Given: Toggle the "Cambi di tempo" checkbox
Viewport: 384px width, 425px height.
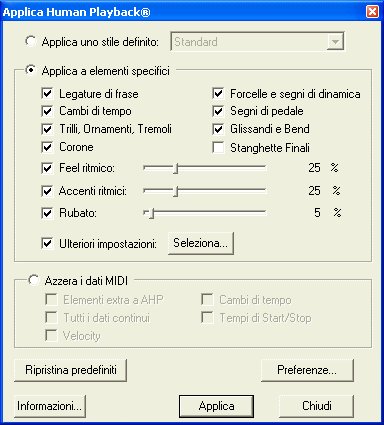Looking at the screenshot, I should pyautogui.click(x=47, y=111).
